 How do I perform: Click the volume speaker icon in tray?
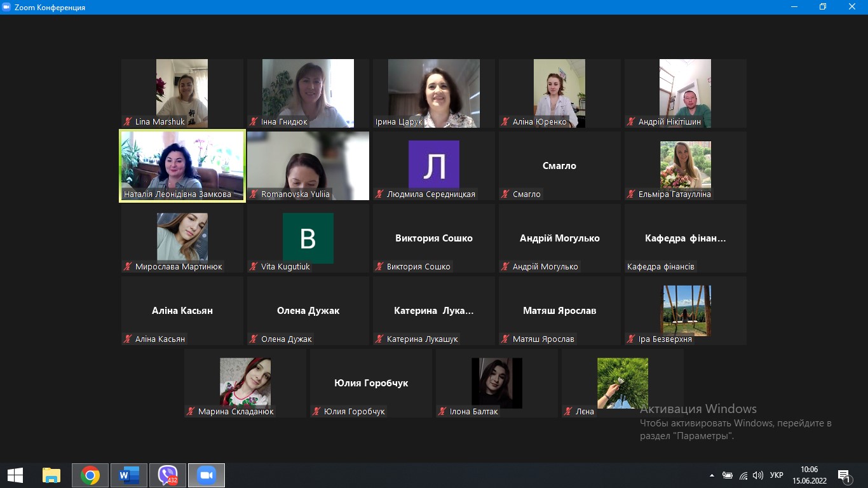757,475
